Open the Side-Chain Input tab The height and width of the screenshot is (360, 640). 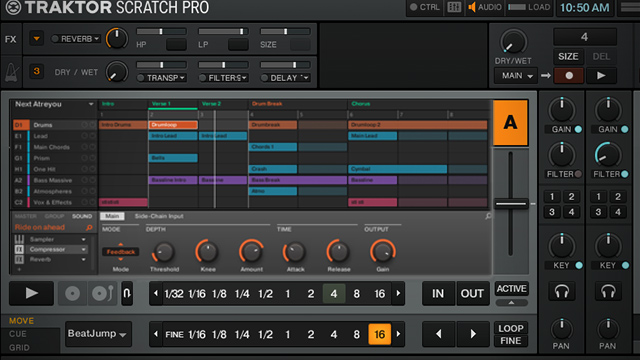159,216
